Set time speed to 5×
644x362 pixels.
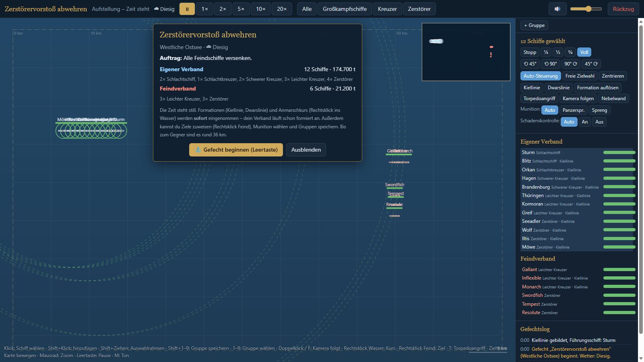(x=241, y=9)
